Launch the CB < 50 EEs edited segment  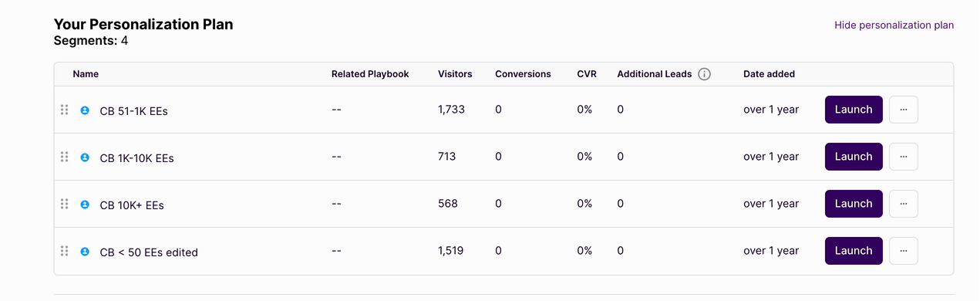point(854,251)
